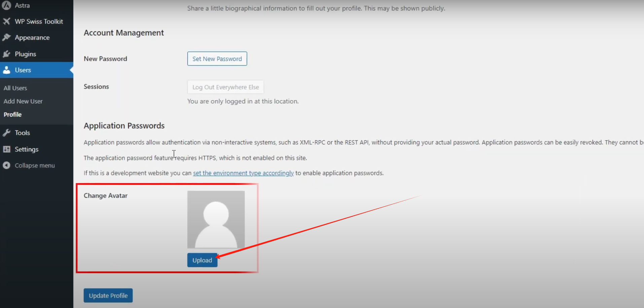
Task: Click the Update Profile button
Action: [108, 295]
